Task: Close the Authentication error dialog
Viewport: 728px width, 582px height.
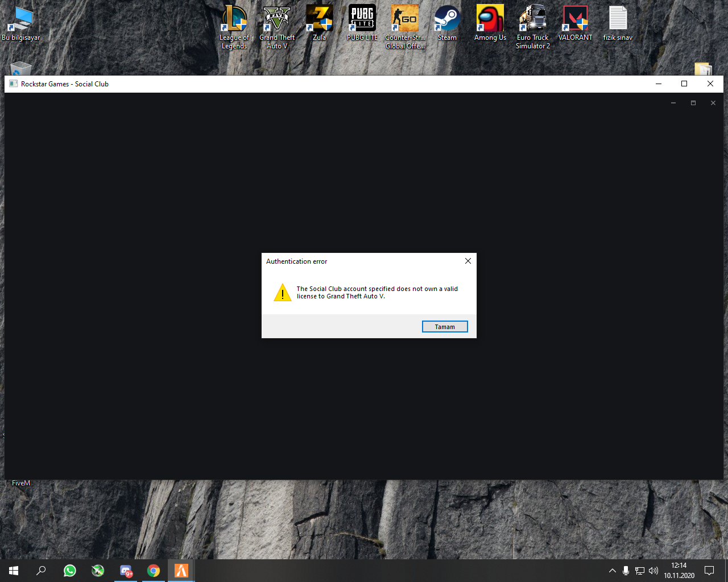Action: (x=468, y=261)
